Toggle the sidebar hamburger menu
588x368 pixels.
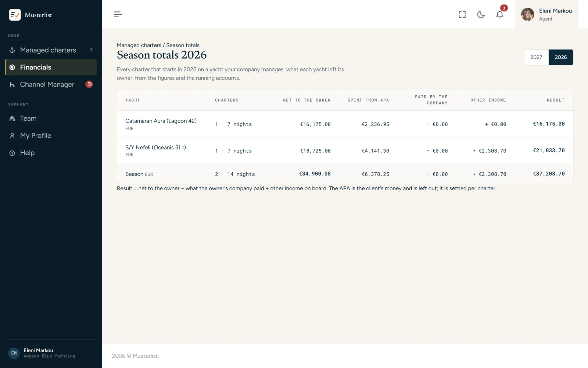click(118, 14)
